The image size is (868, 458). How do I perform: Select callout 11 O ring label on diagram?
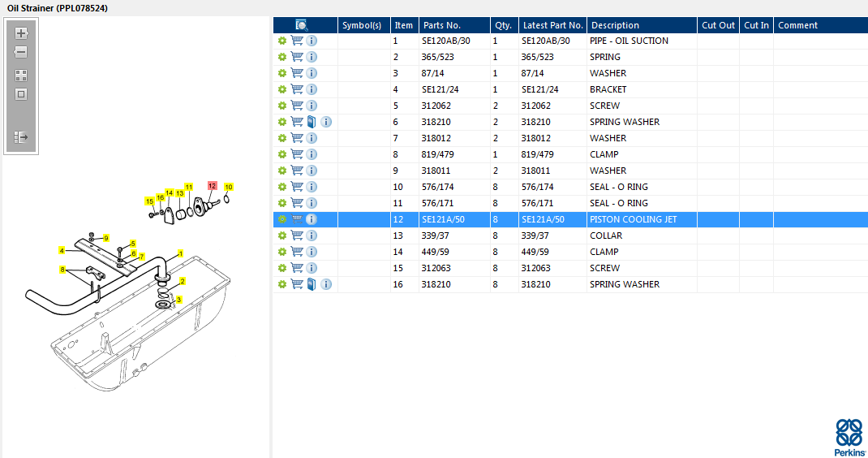189,187
